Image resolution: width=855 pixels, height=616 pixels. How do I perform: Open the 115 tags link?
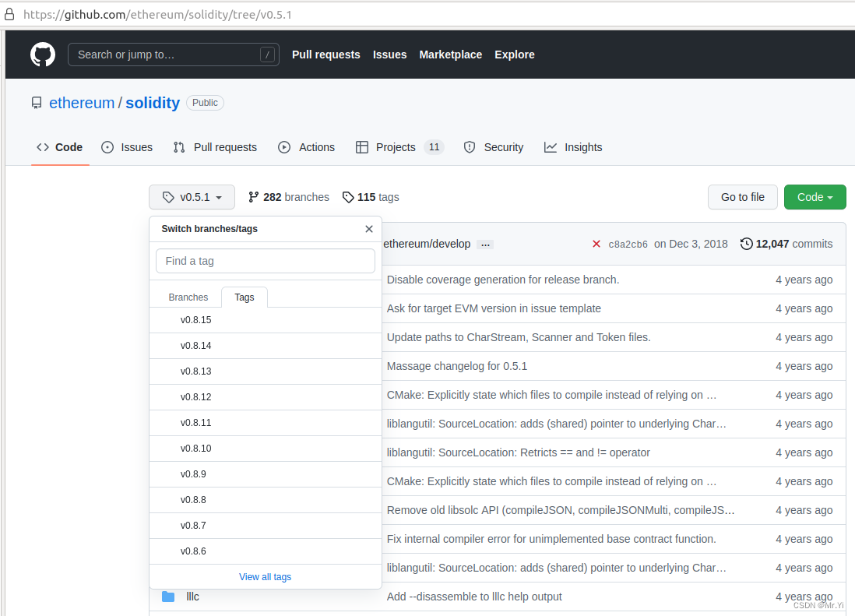coord(371,197)
